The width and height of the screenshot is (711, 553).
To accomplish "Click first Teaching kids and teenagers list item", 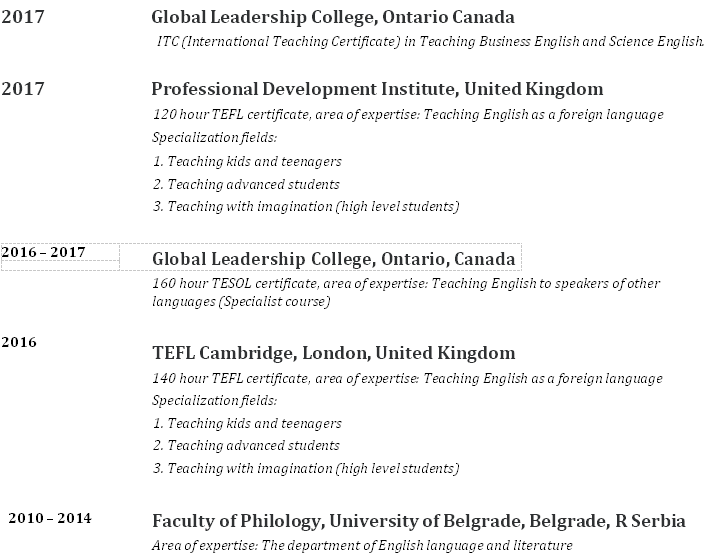I will 247,161.
